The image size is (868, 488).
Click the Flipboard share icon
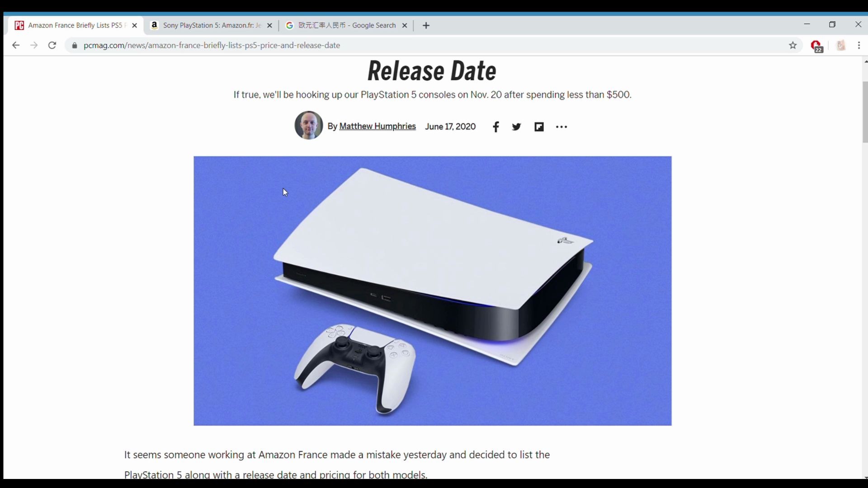[x=538, y=127]
